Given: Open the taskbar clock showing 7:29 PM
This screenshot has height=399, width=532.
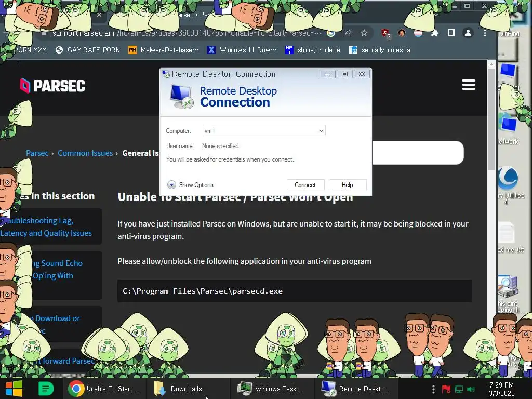Looking at the screenshot, I should coord(501,389).
